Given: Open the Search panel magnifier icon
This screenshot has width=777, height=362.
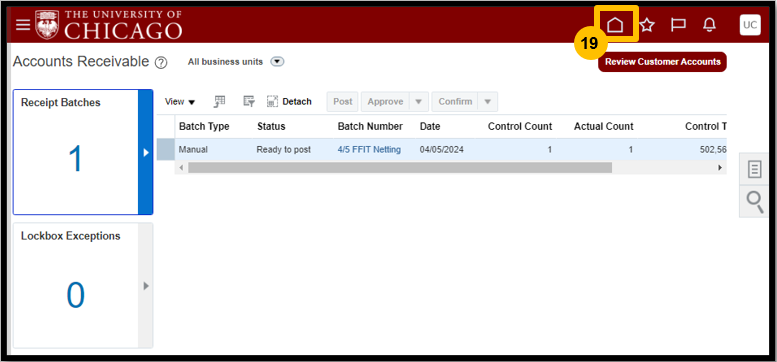Looking at the screenshot, I should [754, 202].
